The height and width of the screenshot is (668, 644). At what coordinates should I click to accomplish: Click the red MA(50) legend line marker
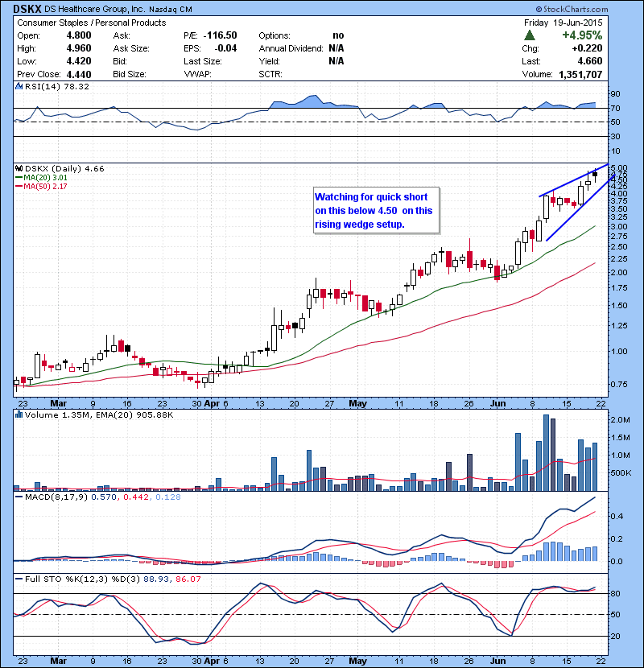(x=19, y=187)
